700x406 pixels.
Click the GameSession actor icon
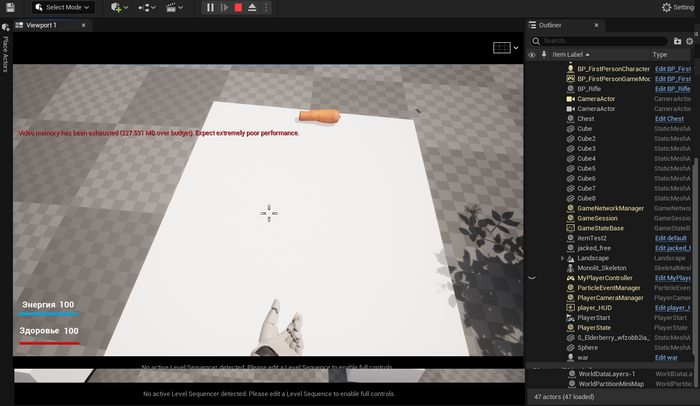pos(570,218)
